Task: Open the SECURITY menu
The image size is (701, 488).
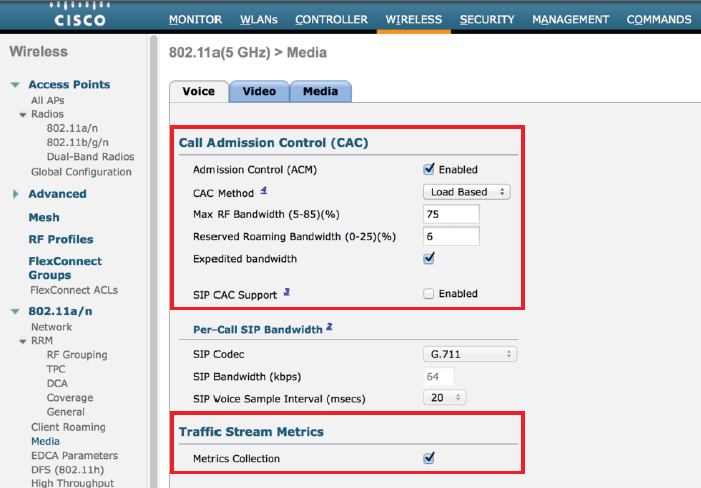Action: coord(487,19)
